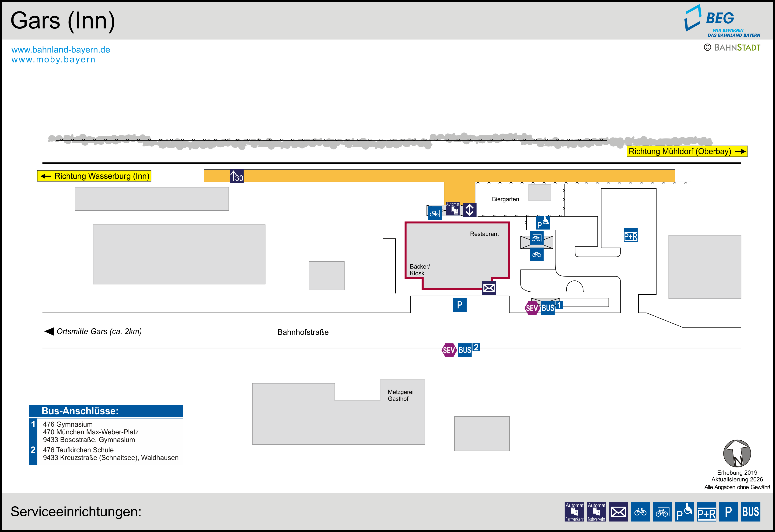This screenshot has width=775, height=532.
Task: Click the BEG logo
Action: (x=722, y=21)
